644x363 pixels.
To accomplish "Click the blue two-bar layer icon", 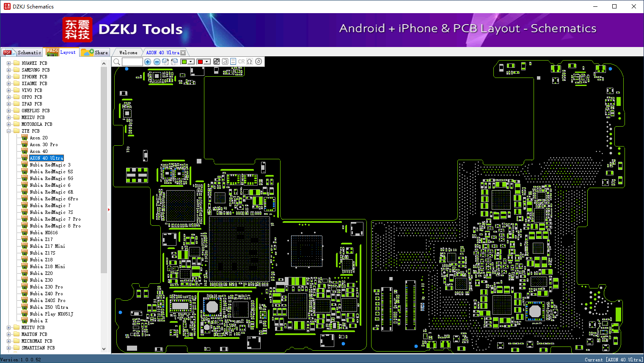I will click(233, 61).
